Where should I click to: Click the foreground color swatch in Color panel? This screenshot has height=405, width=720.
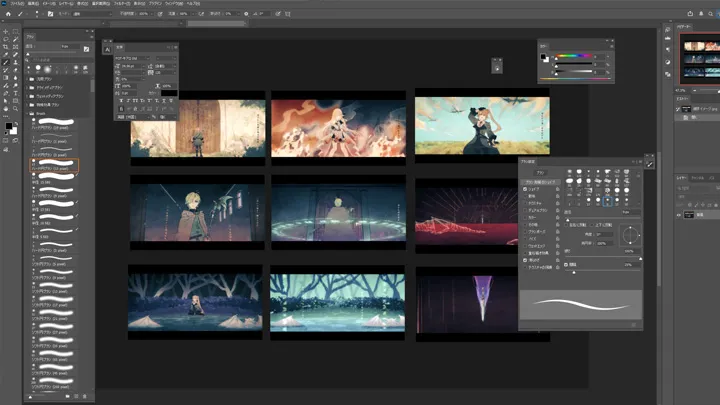click(x=543, y=56)
